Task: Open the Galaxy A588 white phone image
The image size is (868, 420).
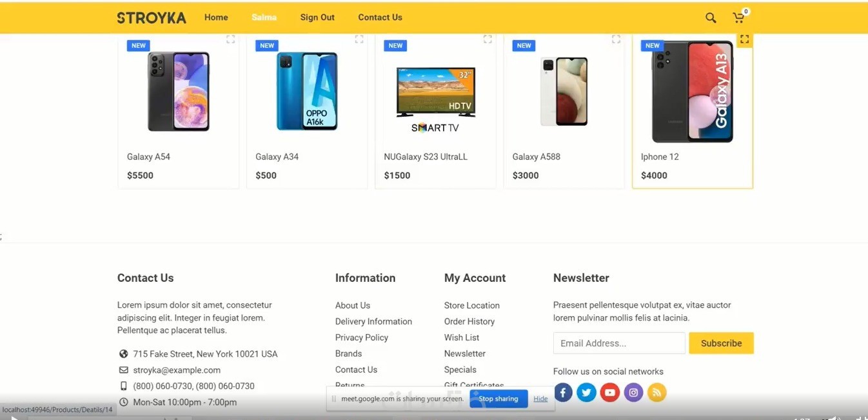Action: [564, 92]
